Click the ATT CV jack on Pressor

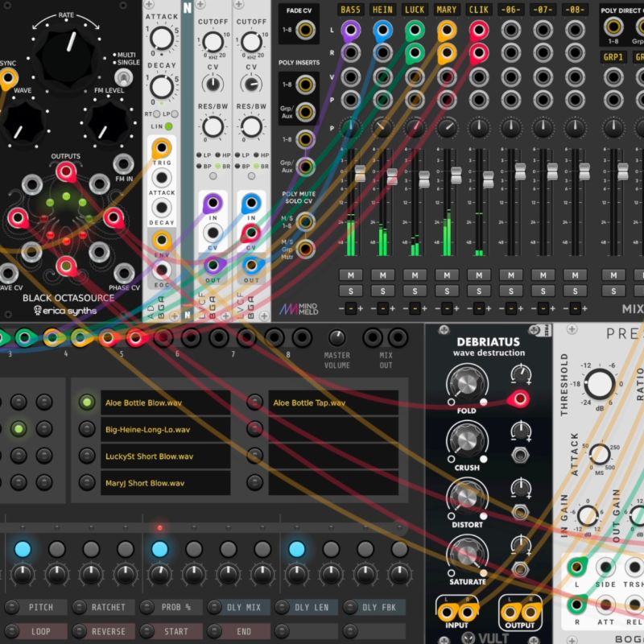605,605
